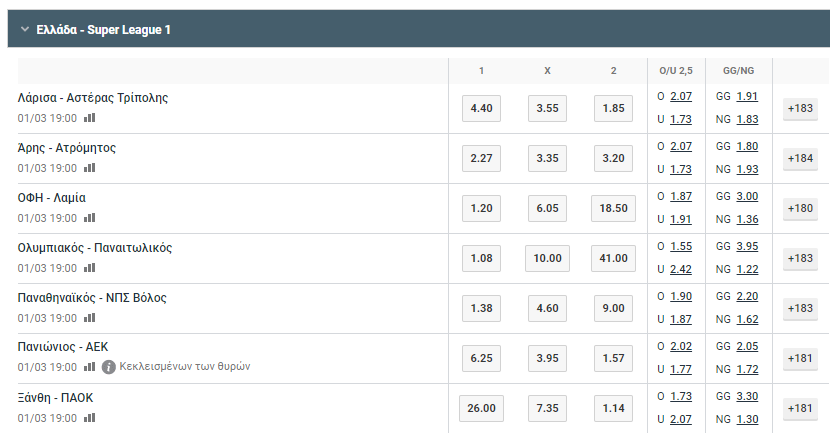Image resolution: width=830 pixels, height=437 pixels.
Task: Expand +183 more markets for Λάρισα match
Action: click(800, 108)
